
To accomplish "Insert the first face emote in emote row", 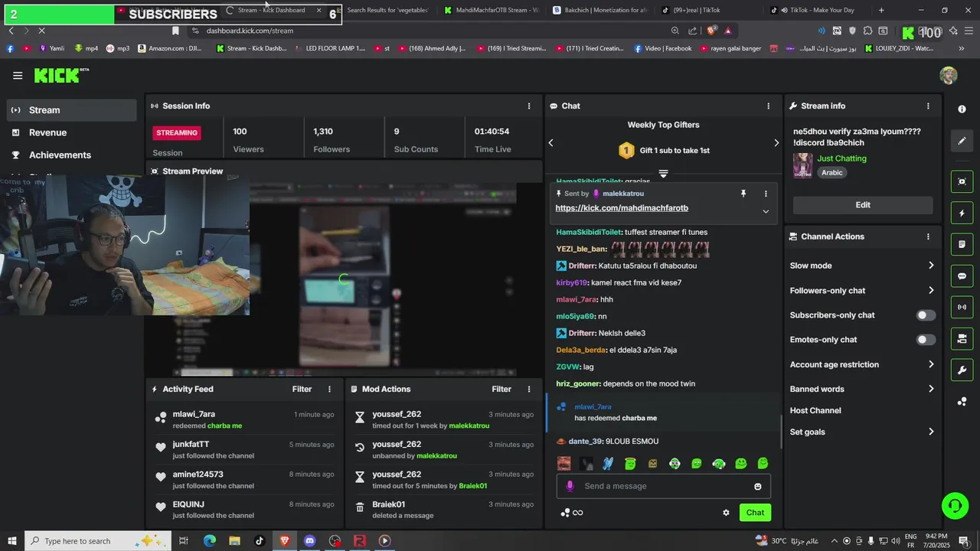I will (563, 464).
